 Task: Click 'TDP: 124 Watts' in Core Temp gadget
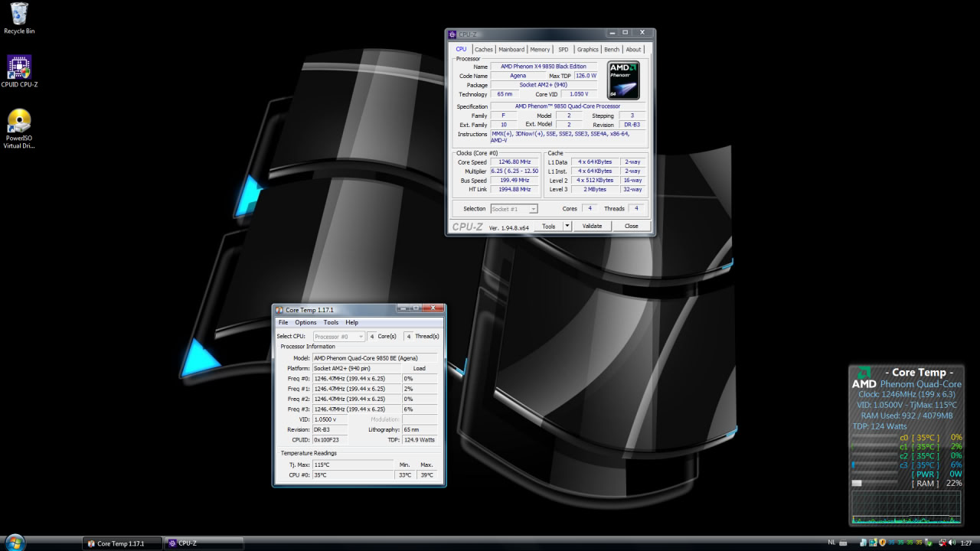tap(880, 426)
